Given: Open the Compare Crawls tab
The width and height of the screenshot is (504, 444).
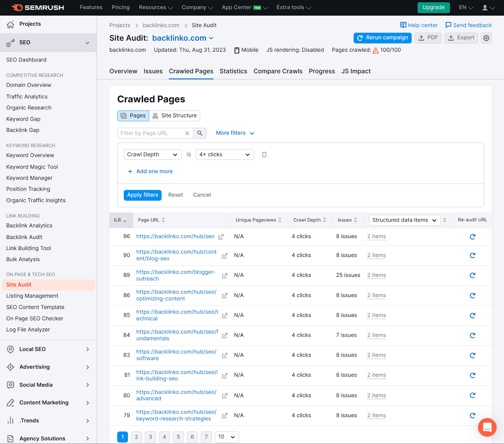Looking at the screenshot, I should pos(278,71).
